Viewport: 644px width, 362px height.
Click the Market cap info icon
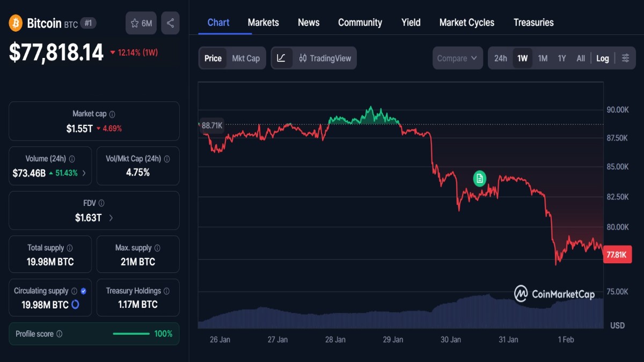coord(112,114)
